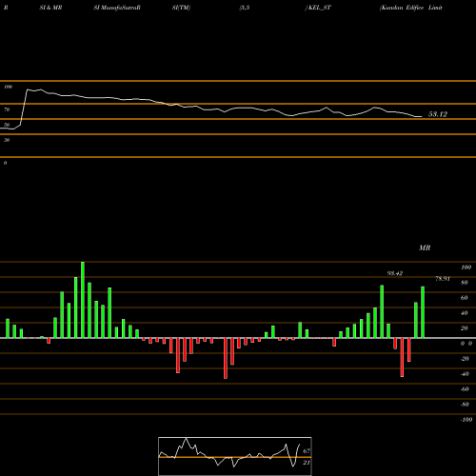The image size is (476, 476).
Task: Click the KEL_ST symbol text in header
Action: click(x=320, y=8)
